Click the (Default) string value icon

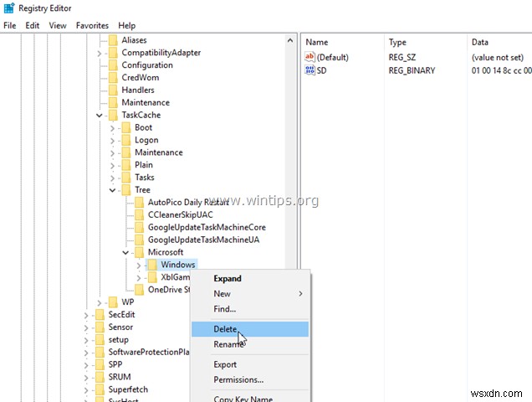point(309,57)
